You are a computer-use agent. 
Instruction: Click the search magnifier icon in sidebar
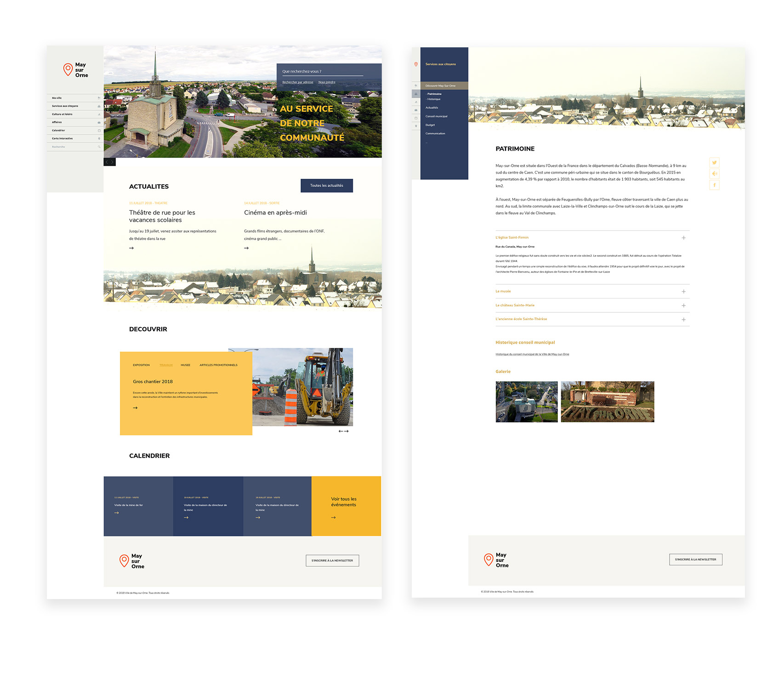[x=99, y=147]
